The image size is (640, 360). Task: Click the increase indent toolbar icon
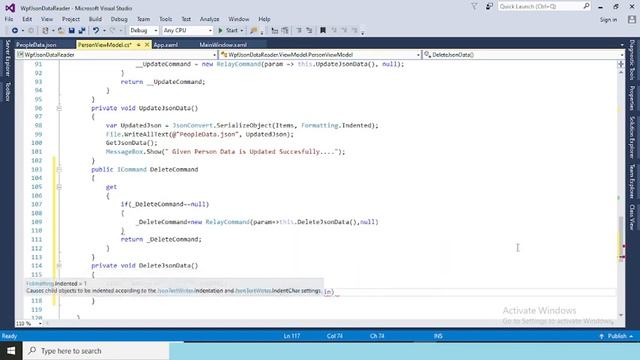pyautogui.click(x=285, y=30)
